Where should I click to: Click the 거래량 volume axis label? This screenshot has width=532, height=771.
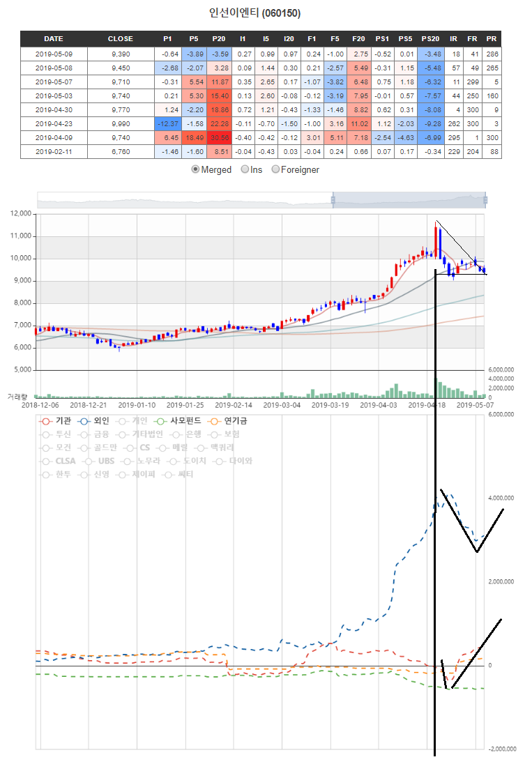17,397
